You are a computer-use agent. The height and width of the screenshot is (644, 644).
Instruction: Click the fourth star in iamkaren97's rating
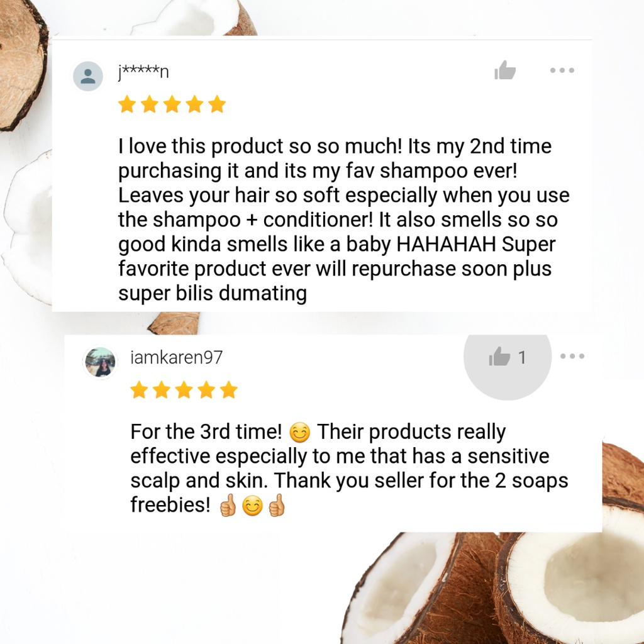pos(206,390)
